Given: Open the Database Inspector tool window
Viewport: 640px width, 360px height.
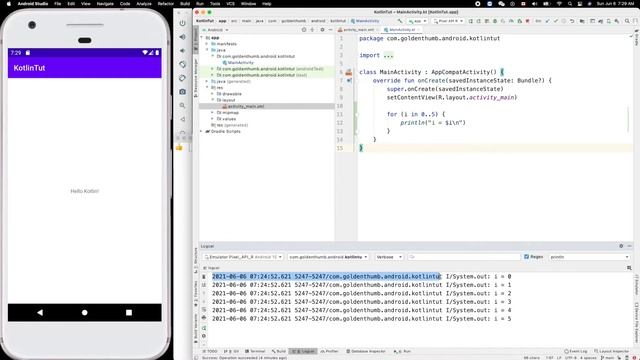Looking at the screenshot, I should [x=366, y=351].
